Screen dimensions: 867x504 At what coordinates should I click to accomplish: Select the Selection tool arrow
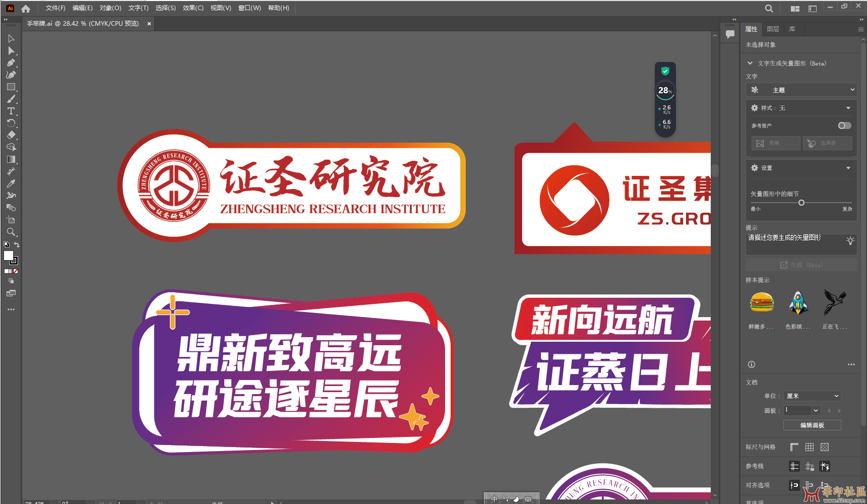point(11,39)
